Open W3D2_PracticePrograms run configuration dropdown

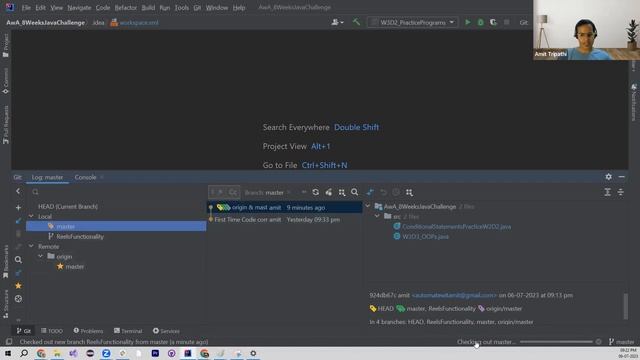click(x=413, y=22)
